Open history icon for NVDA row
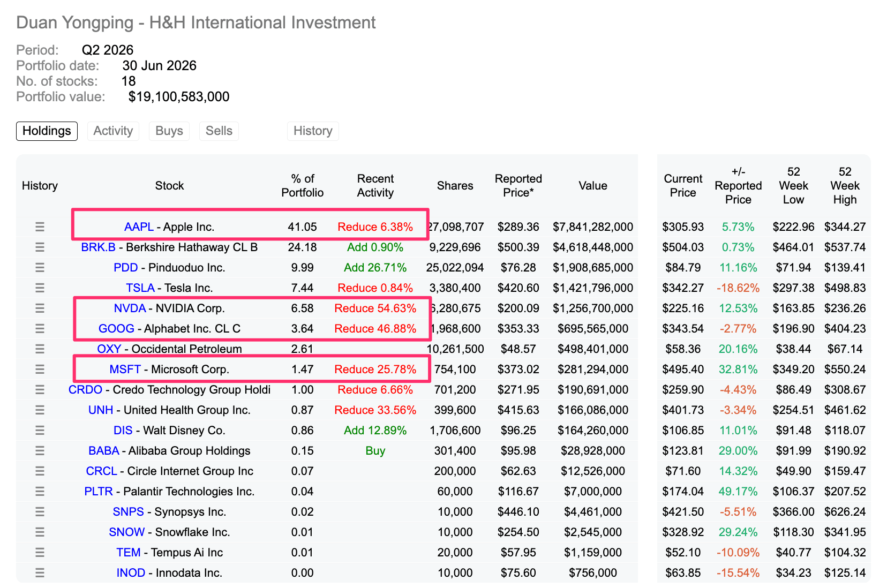Image resolution: width=887 pixels, height=588 pixels. pos(40,308)
